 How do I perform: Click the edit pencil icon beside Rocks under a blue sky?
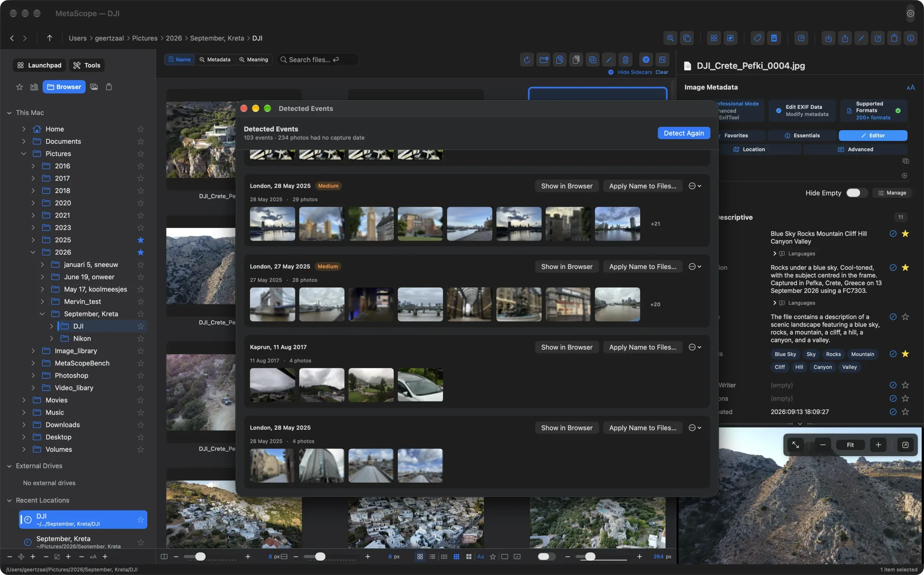893,268
